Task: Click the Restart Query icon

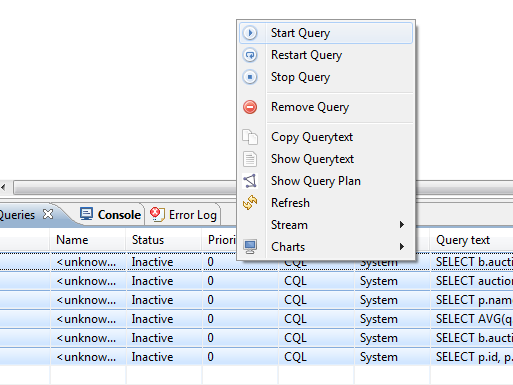Action: [x=250, y=55]
